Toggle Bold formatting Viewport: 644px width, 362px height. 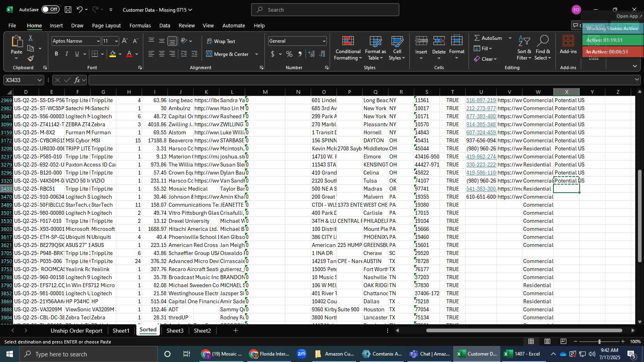pos(56,54)
